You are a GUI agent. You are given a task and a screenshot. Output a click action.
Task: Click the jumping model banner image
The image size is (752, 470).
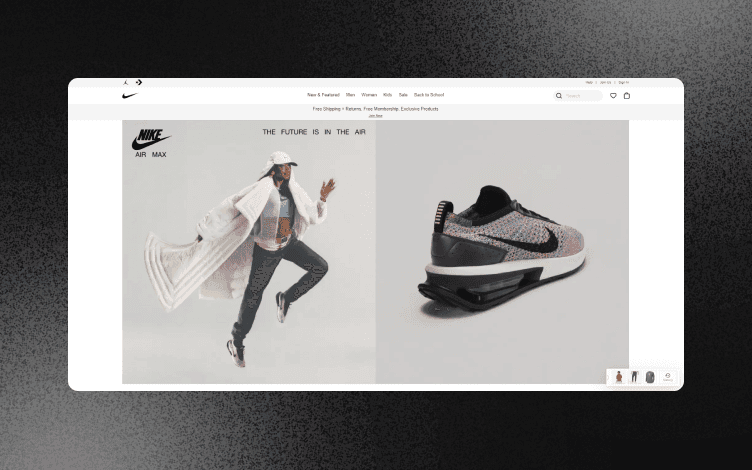click(249, 252)
